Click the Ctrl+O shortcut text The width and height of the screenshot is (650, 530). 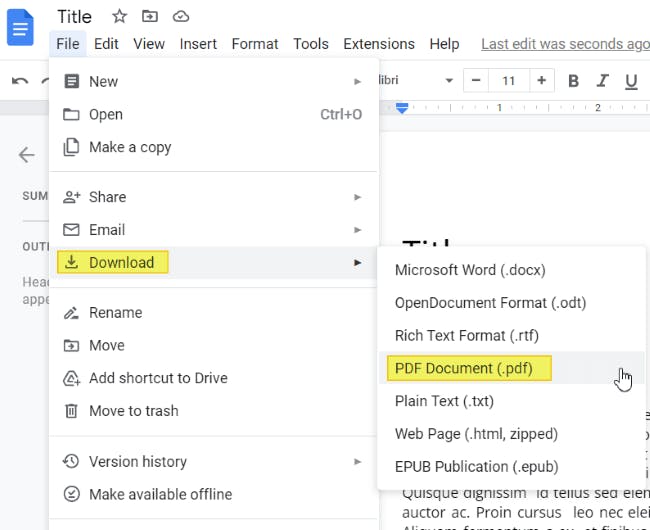click(x=341, y=114)
